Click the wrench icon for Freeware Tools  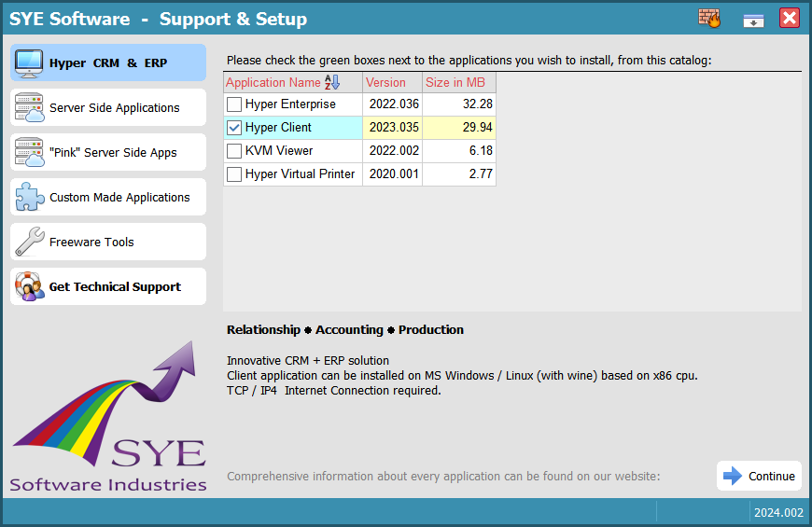pyautogui.click(x=30, y=242)
